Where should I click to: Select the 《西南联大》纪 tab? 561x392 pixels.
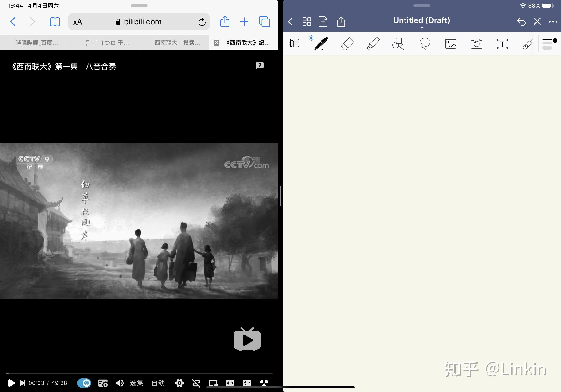(x=248, y=43)
